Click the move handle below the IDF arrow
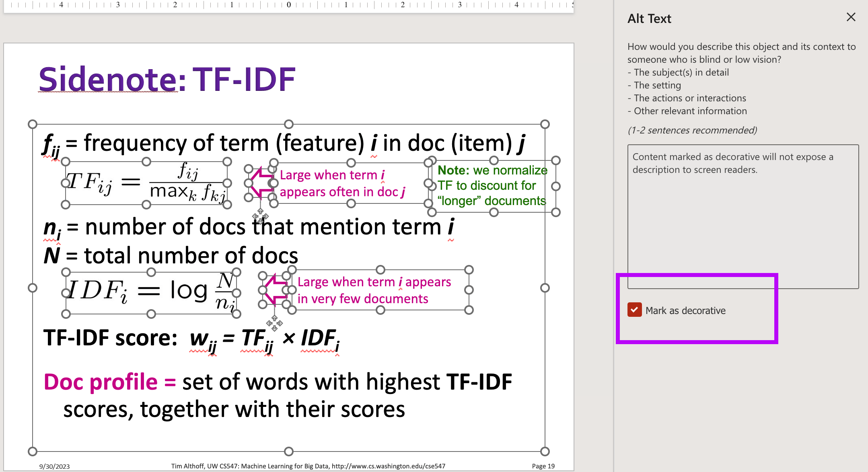This screenshot has height=472, width=868. tap(274, 323)
